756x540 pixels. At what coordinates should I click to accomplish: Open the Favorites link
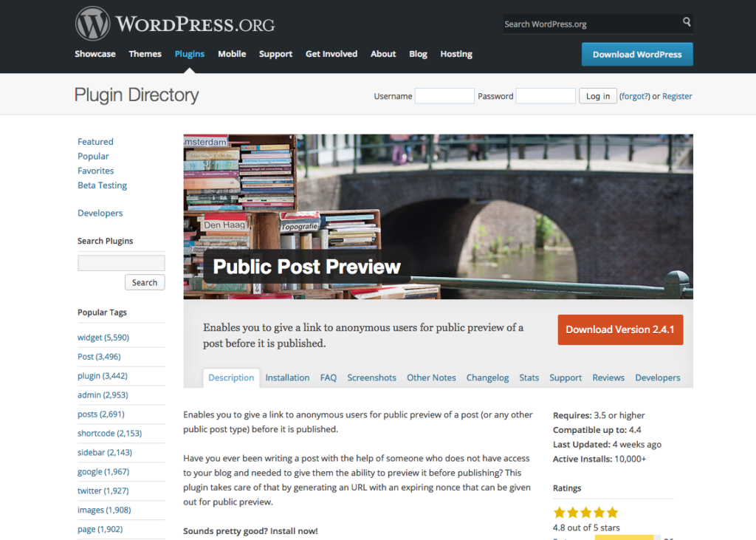coord(95,171)
